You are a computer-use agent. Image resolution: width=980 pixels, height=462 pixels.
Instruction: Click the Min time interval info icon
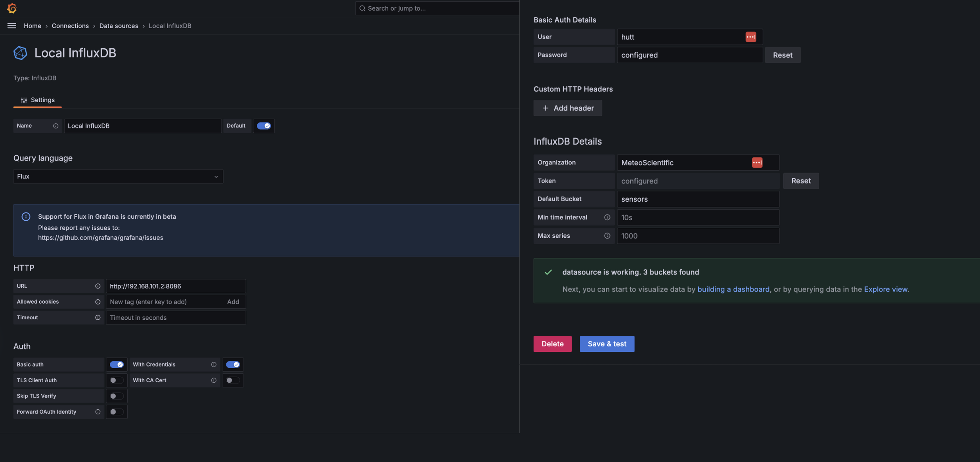click(607, 217)
